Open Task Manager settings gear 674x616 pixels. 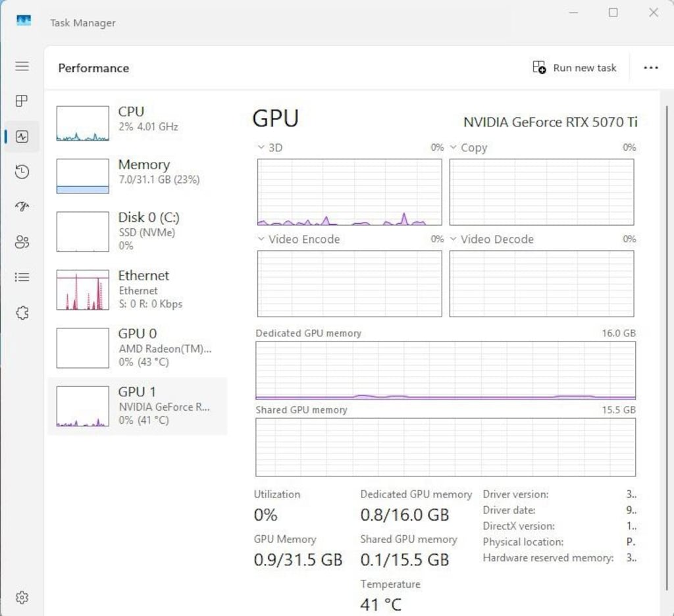[22, 597]
